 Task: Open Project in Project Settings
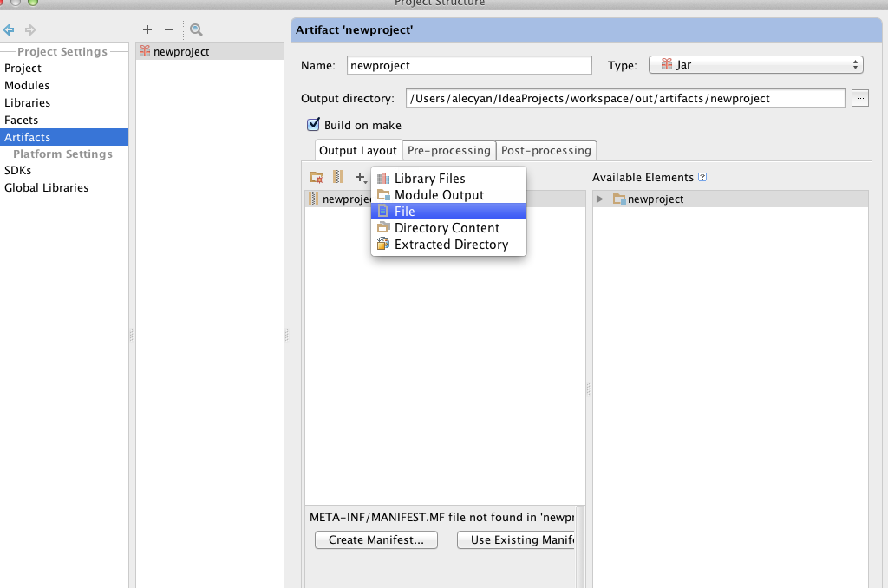pos(64,68)
